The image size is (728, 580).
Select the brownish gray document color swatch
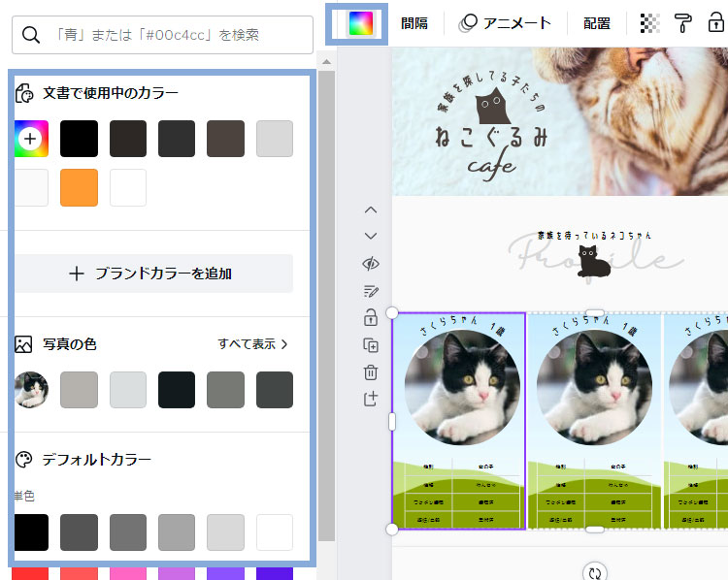225,139
